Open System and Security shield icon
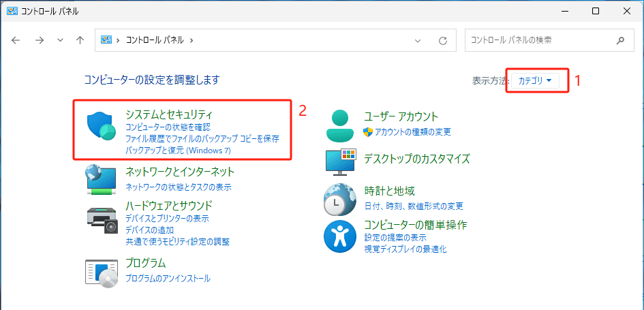Viewport: 644px width, 310px height. click(103, 127)
